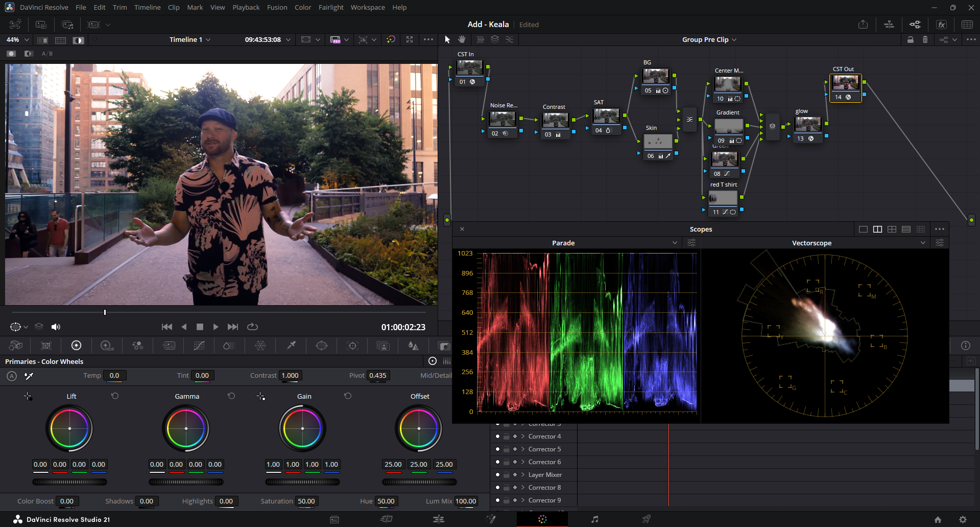Open the Fairlight menu

coord(331,8)
